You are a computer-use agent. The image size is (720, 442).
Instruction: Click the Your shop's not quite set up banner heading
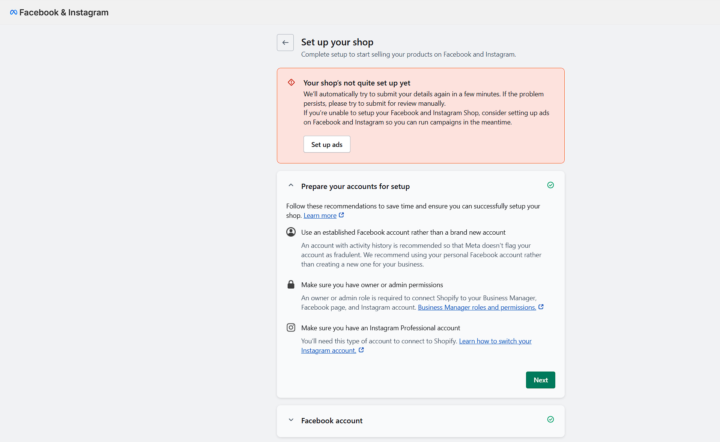(x=356, y=83)
